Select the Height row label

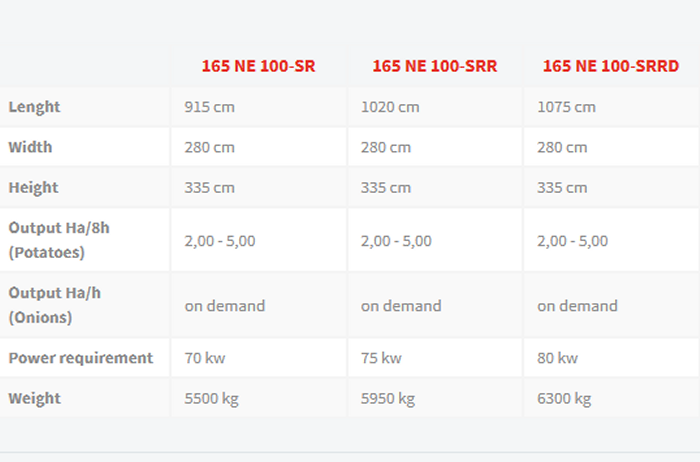[x=33, y=187]
